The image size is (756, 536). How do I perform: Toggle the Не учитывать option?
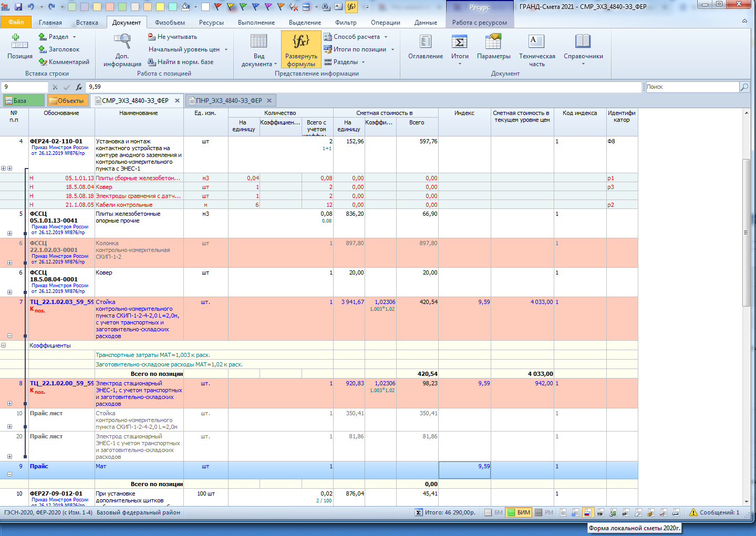[172, 37]
